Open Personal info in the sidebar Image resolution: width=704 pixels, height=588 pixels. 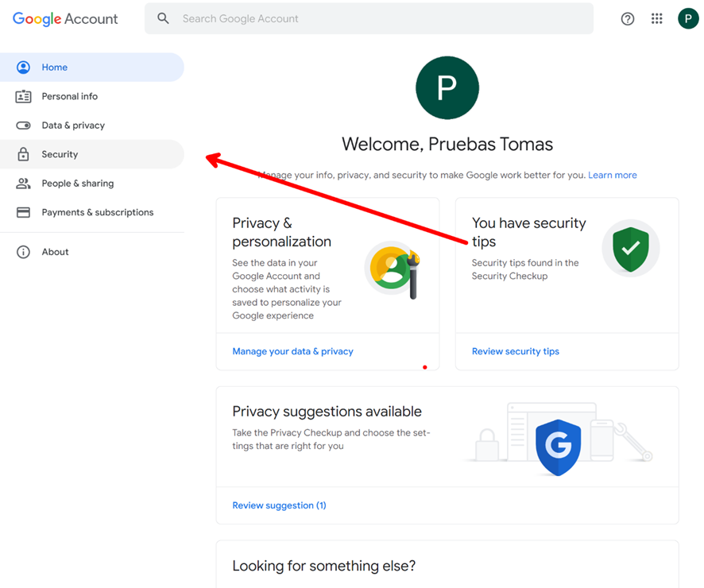(69, 96)
